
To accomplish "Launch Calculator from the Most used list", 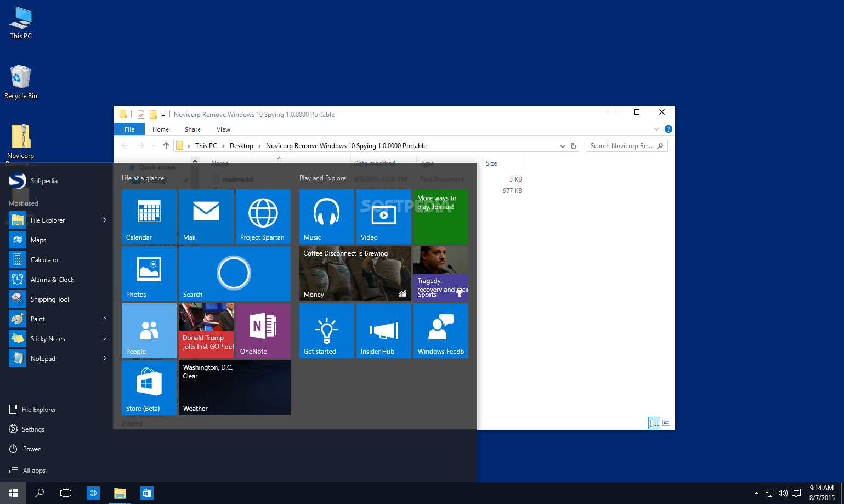I will (57, 260).
